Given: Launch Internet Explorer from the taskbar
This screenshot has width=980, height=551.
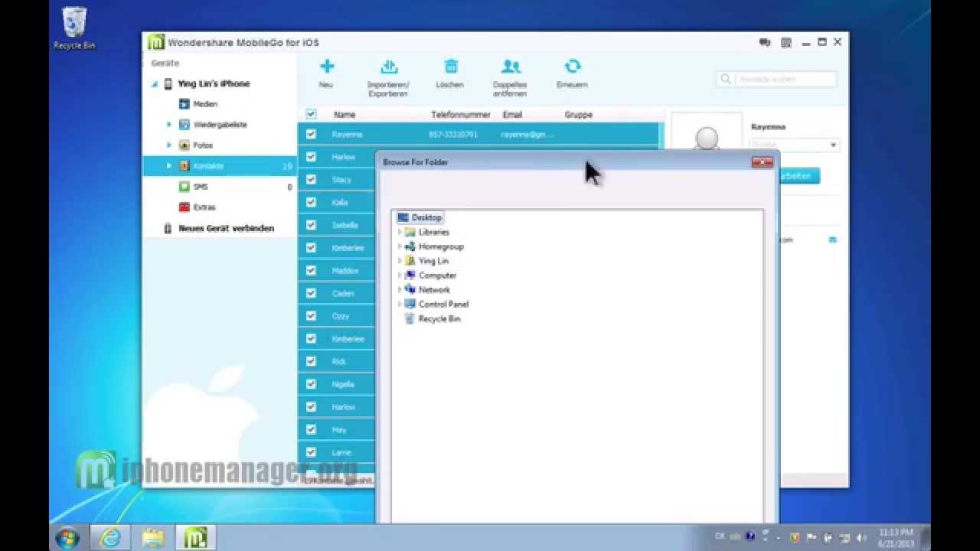Looking at the screenshot, I should 110,537.
